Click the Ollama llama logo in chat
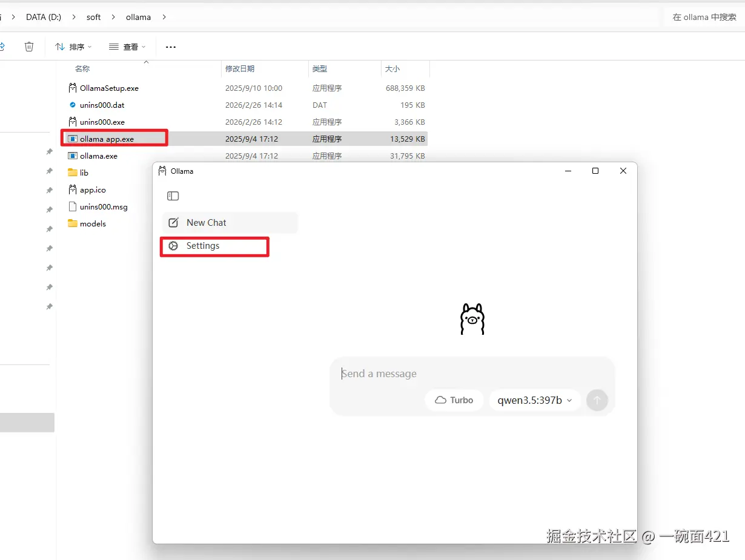This screenshot has width=745, height=560. point(472,319)
